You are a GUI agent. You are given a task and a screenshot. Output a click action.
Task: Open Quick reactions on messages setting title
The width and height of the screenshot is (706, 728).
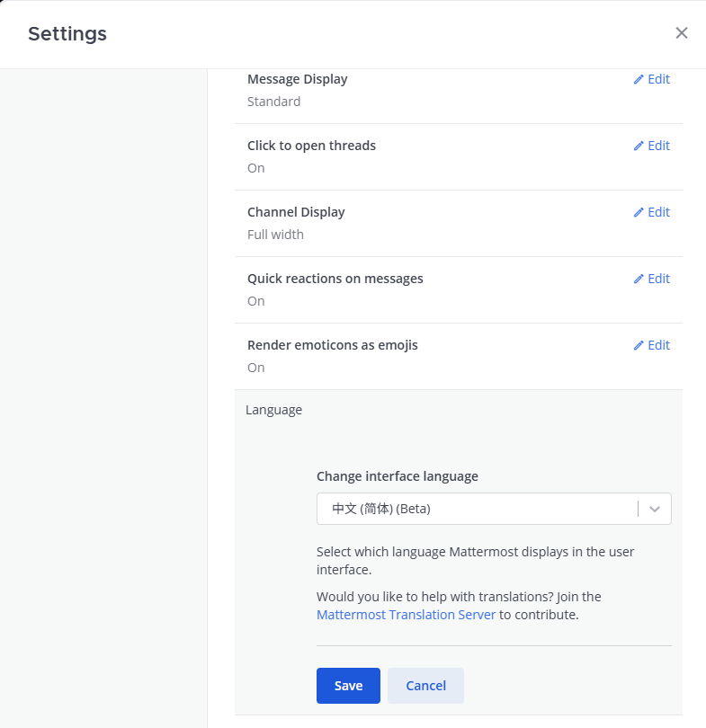pyautogui.click(x=335, y=279)
